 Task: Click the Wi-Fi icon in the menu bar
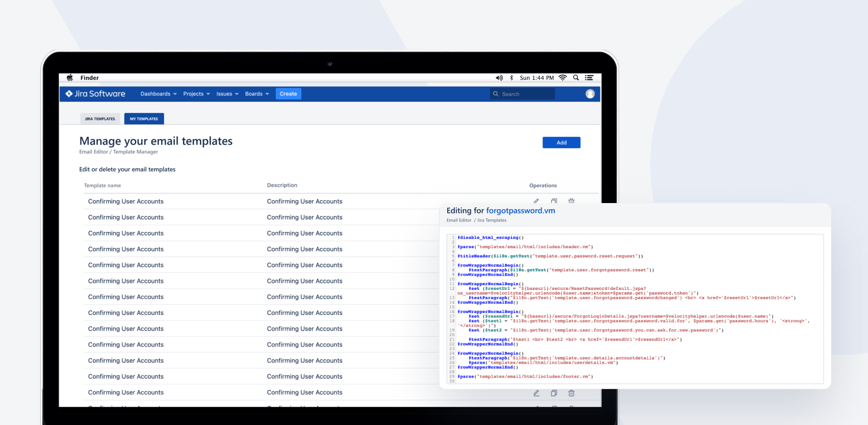pyautogui.click(x=563, y=77)
